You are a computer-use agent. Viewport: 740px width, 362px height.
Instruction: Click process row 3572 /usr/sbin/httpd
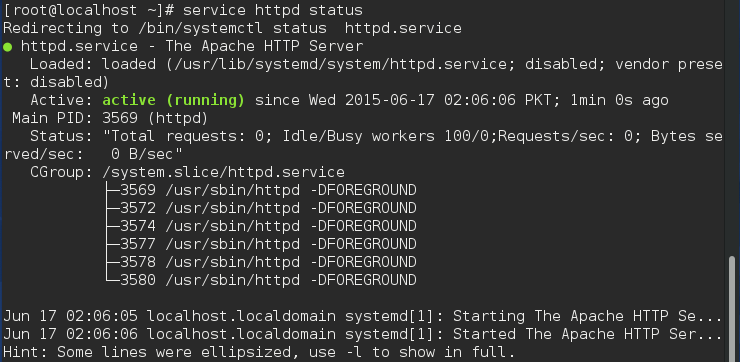point(268,208)
